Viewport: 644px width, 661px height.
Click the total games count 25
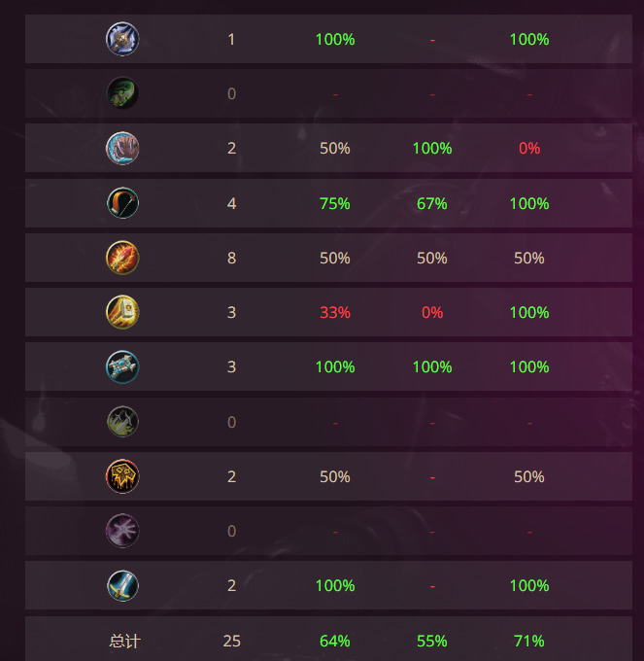pyautogui.click(x=231, y=641)
